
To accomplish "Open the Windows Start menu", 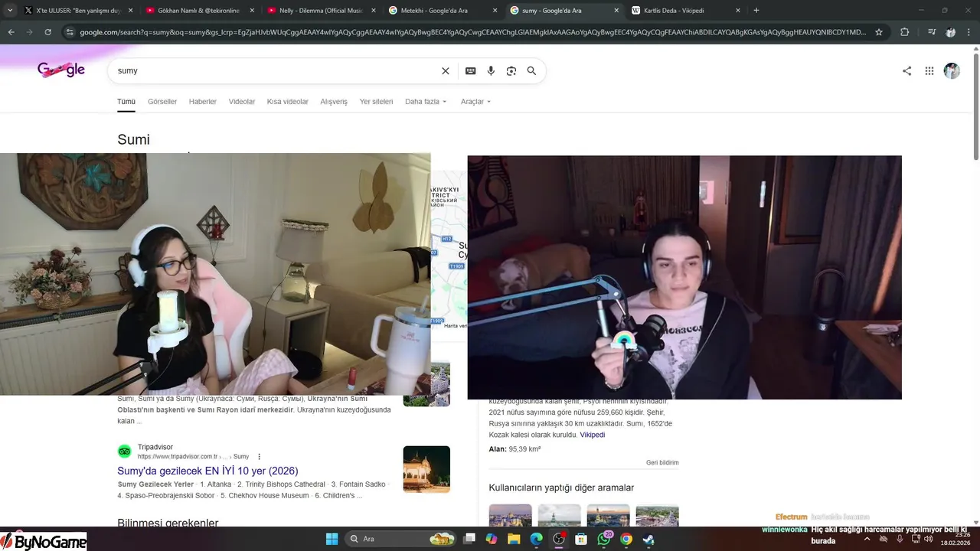I will tap(332, 539).
